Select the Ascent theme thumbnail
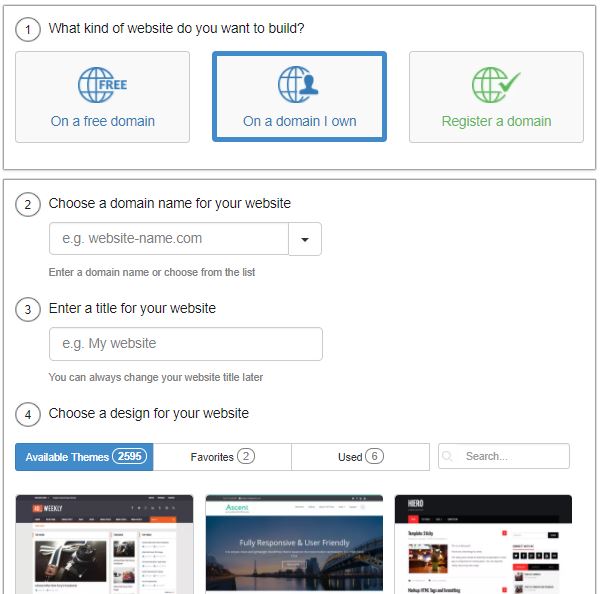 point(294,544)
